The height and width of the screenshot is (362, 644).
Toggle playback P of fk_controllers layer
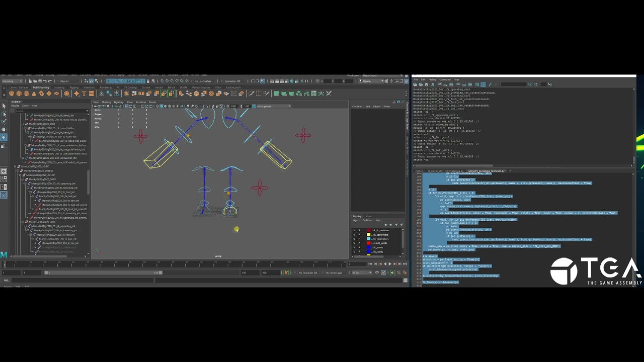[x=359, y=239]
